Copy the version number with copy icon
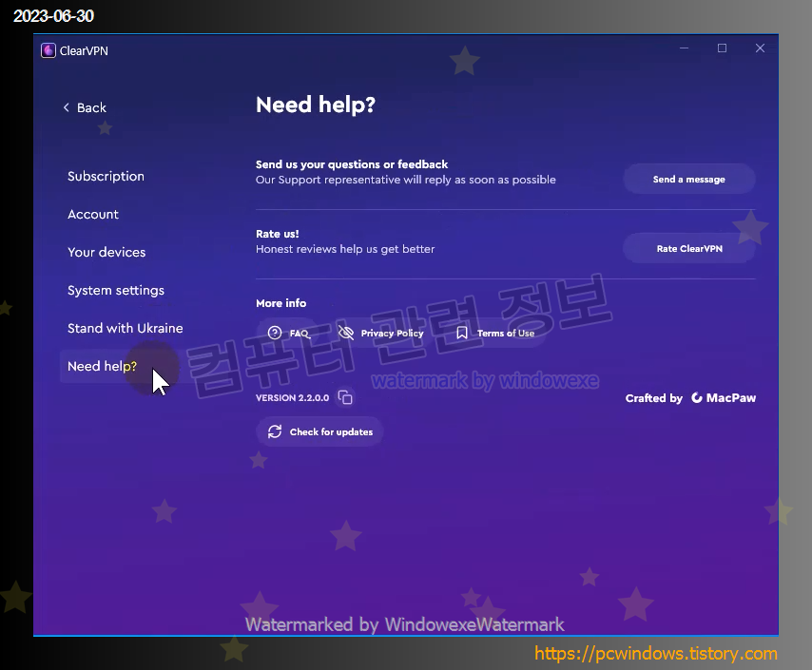812x670 pixels. pos(345,397)
